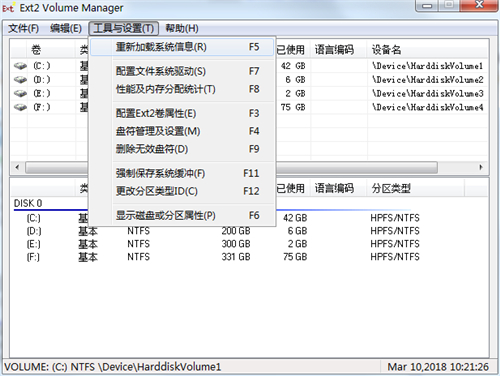Select (E:) under DISK 0
Viewport: 500px width, 376px height.
[33, 244]
